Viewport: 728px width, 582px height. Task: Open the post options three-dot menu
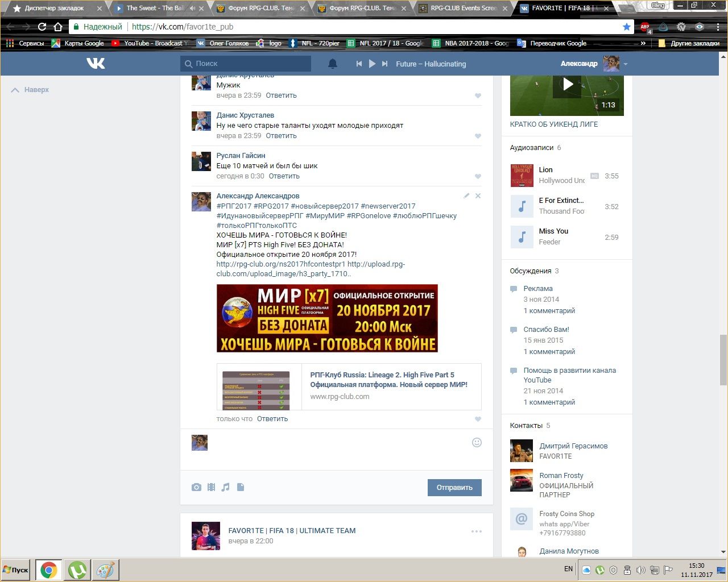[477, 531]
